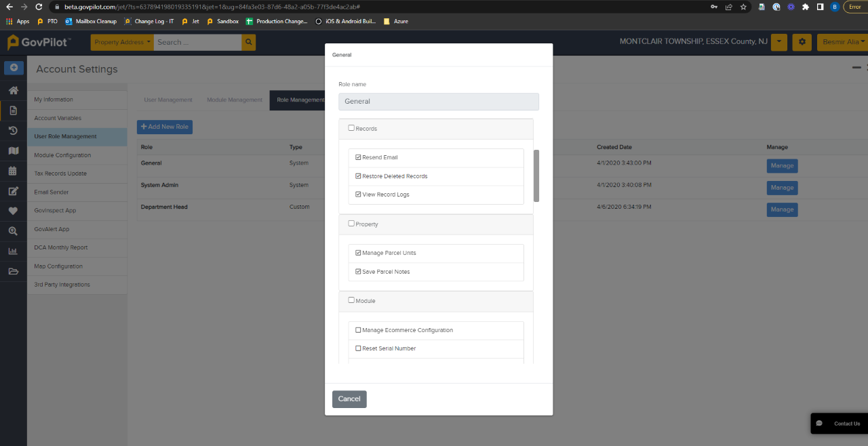The width and height of the screenshot is (868, 446).
Task: Toggle the View Record Logs checkbox
Action: pos(358,195)
